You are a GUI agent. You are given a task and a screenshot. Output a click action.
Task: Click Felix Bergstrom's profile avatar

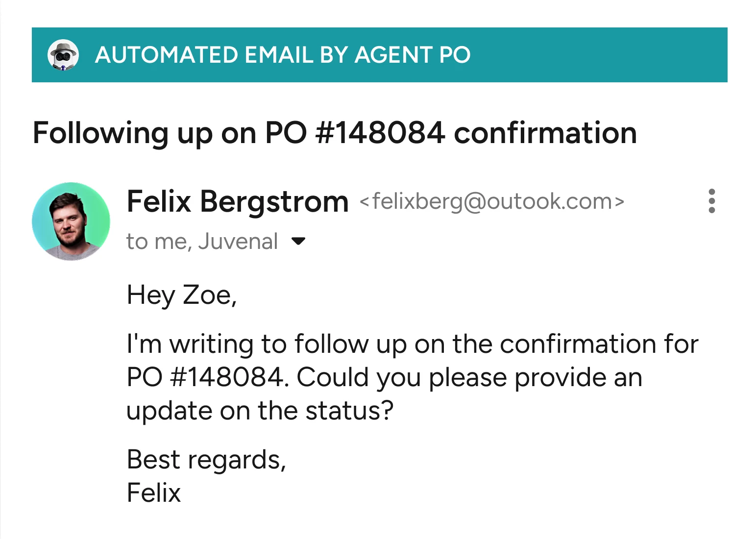(x=71, y=221)
